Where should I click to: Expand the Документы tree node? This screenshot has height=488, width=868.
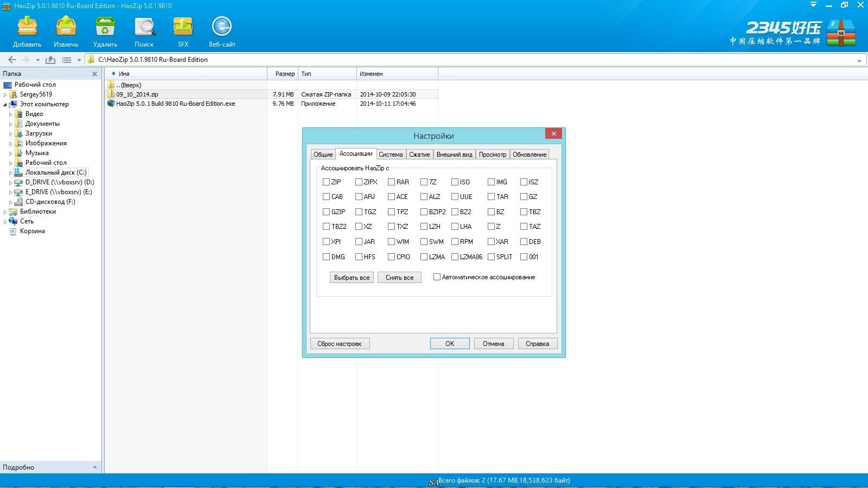point(10,124)
